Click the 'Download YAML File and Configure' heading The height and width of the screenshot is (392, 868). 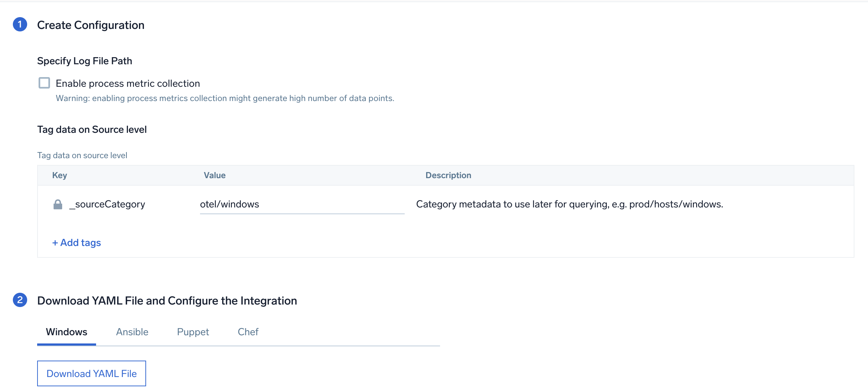(167, 301)
